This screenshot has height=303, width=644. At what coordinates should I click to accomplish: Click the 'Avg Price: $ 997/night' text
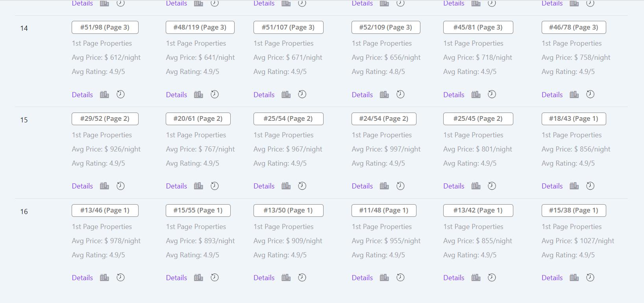[386, 149]
